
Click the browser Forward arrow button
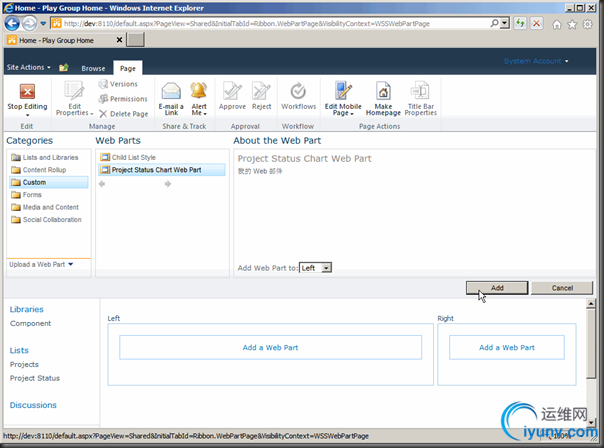29,23
